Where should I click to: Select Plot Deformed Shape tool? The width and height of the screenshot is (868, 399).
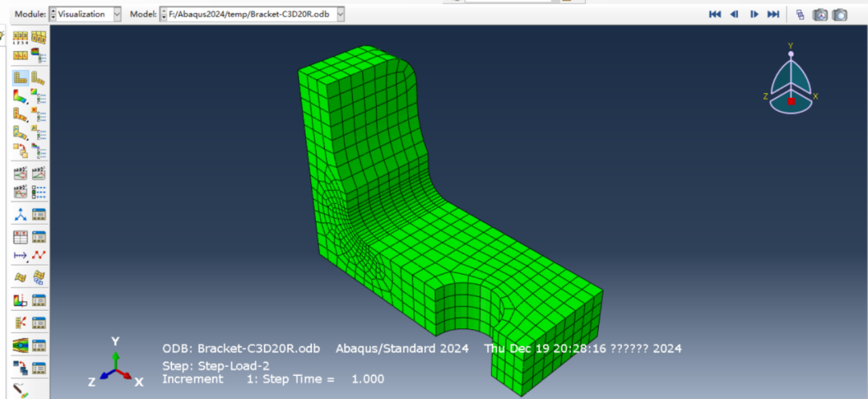point(39,78)
